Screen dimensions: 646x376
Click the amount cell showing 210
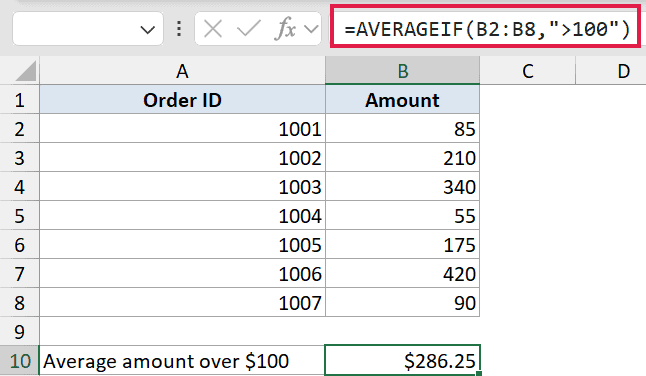(x=403, y=158)
